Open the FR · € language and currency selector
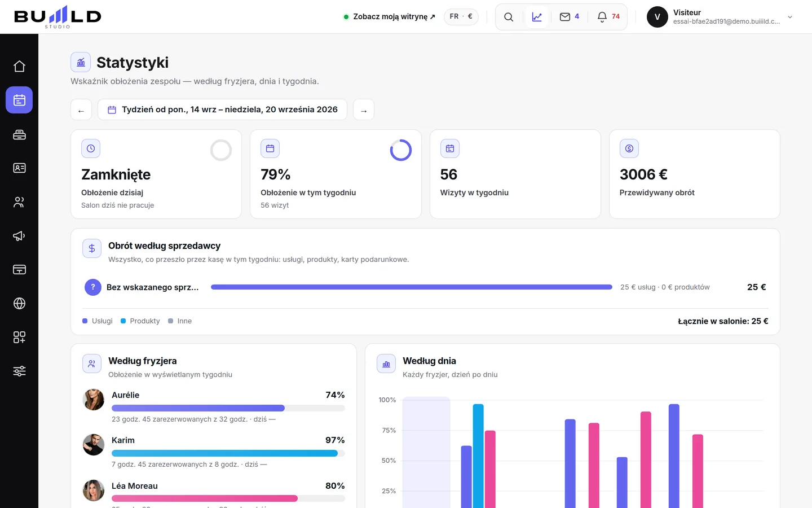 [461, 17]
